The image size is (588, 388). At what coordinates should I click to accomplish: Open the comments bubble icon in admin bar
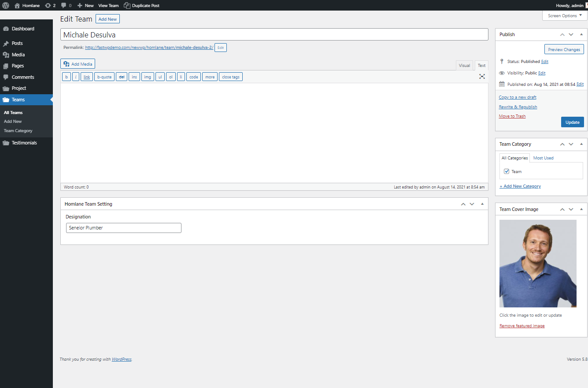64,6
